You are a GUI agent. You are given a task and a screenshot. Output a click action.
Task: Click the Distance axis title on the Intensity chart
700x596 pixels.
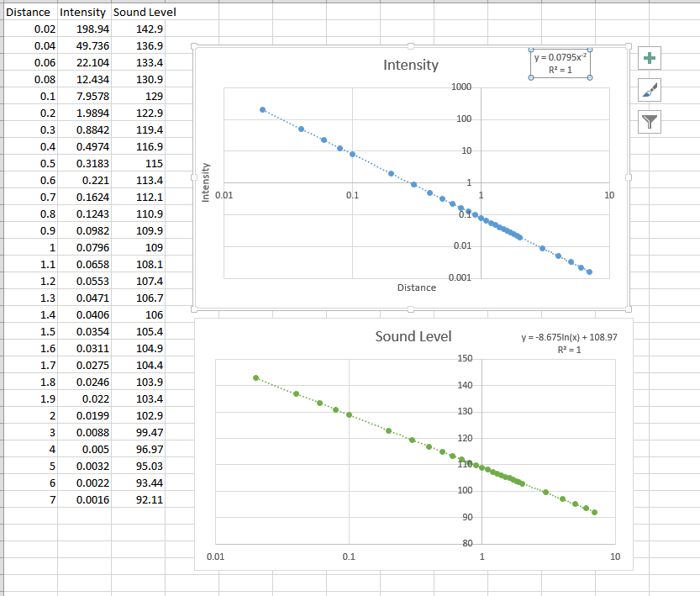[x=416, y=287]
